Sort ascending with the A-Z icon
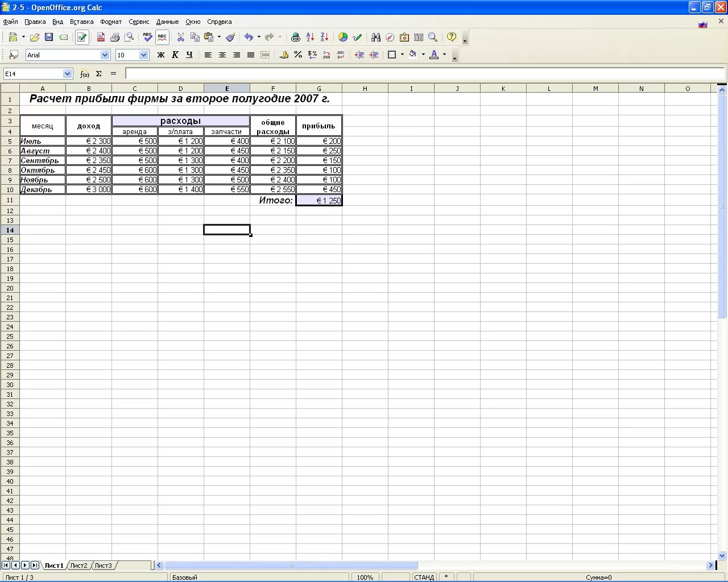Screen dimensions: 728x582 pos(310,37)
